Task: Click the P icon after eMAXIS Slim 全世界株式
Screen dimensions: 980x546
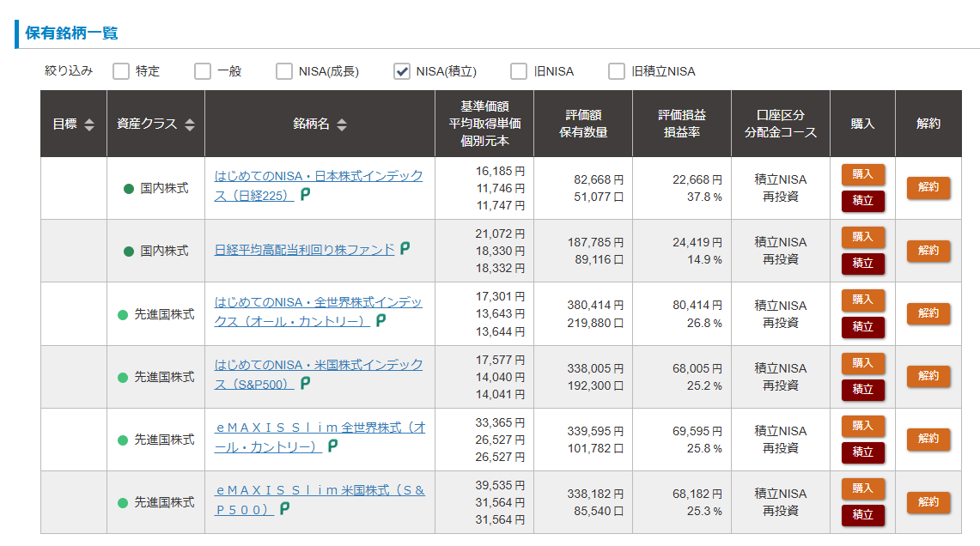Action: (332, 446)
